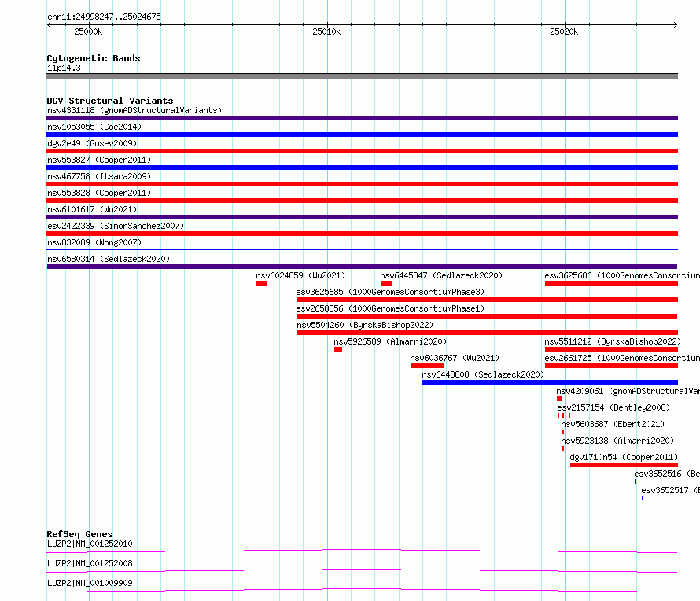Image resolution: width=700 pixels, height=601 pixels.
Task: Click nsv6448808 Sedlazeck2020 label
Action: coord(483,374)
